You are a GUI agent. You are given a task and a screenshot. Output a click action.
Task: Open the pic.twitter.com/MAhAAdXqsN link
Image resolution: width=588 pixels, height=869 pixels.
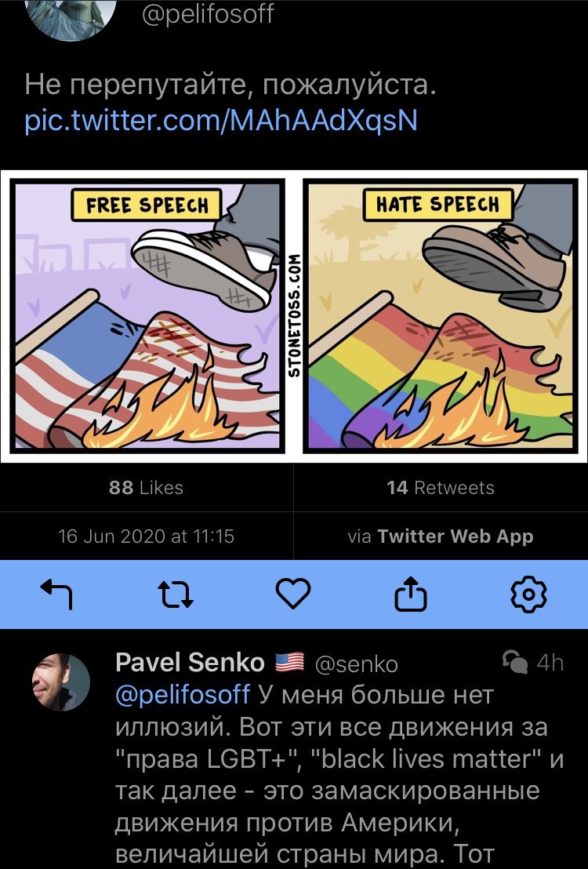[x=221, y=120]
